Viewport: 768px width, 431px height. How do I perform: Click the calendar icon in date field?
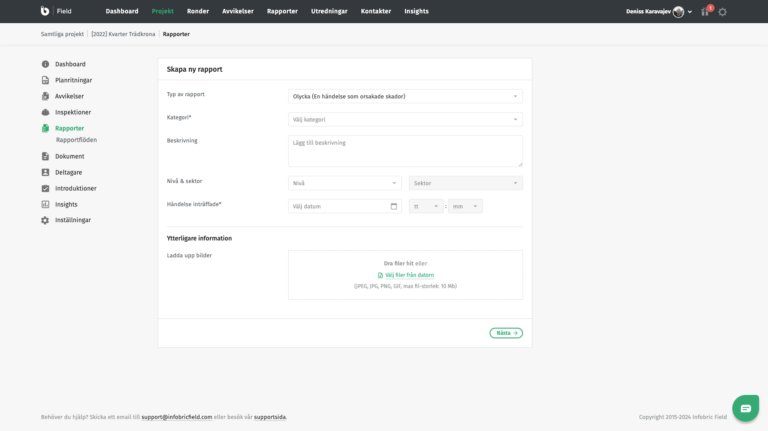(x=394, y=206)
